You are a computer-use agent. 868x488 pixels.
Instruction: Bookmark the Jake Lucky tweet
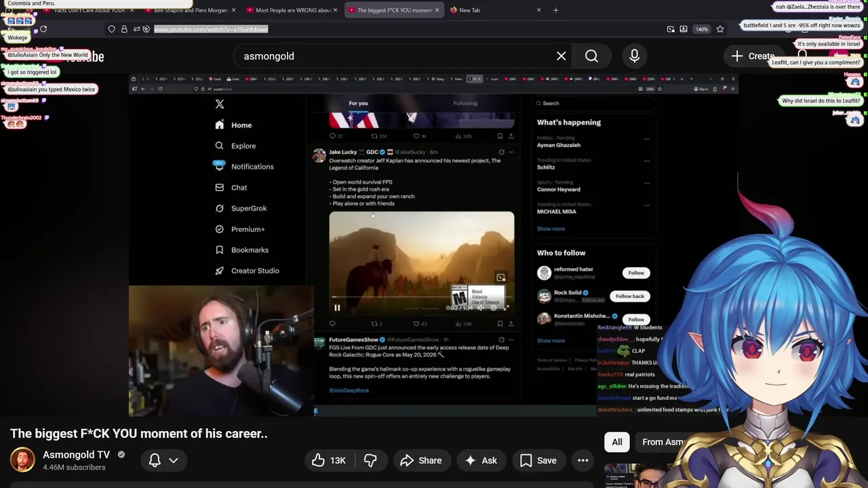click(x=500, y=324)
